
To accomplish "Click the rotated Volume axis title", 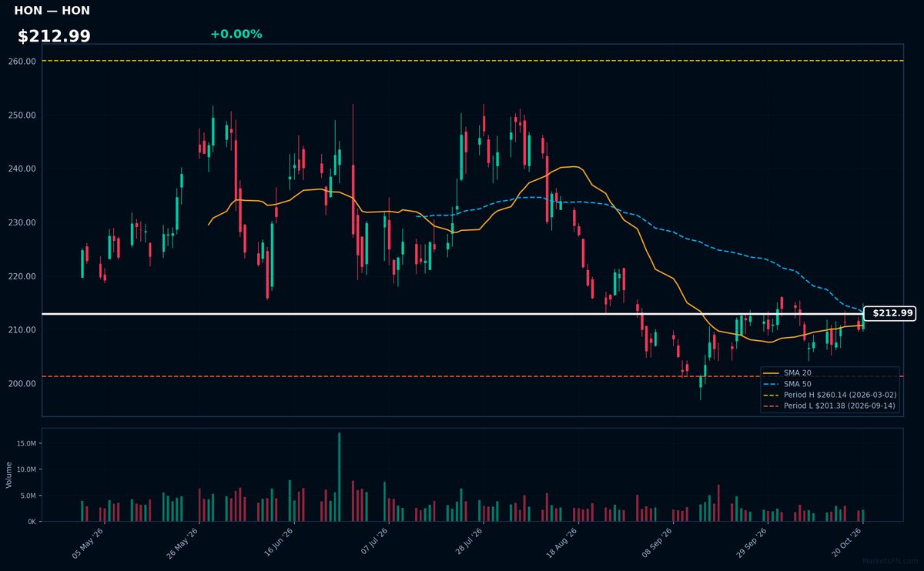I will 9,475.
